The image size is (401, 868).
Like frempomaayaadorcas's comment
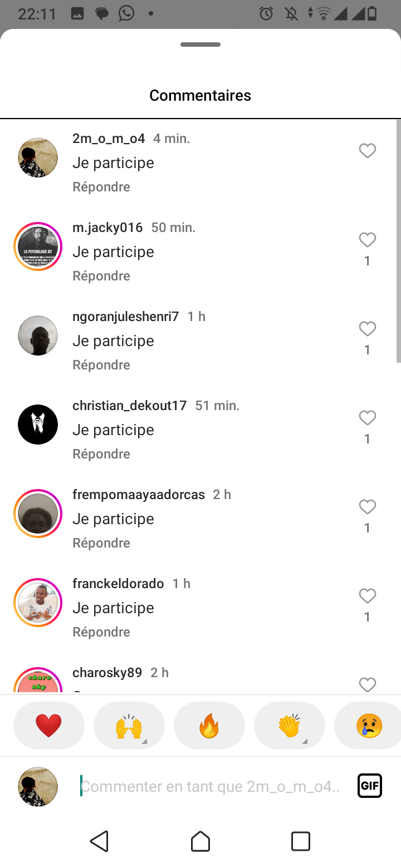367,507
